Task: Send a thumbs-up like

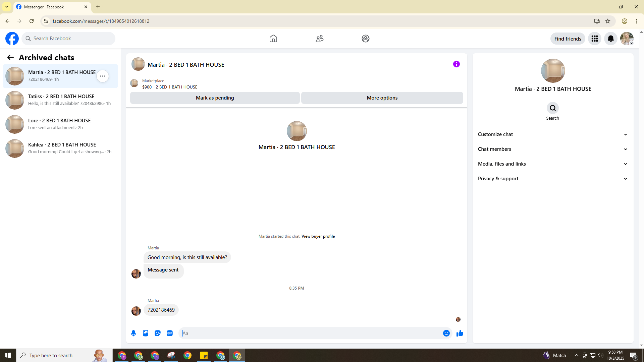Action: tap(460, 333)
